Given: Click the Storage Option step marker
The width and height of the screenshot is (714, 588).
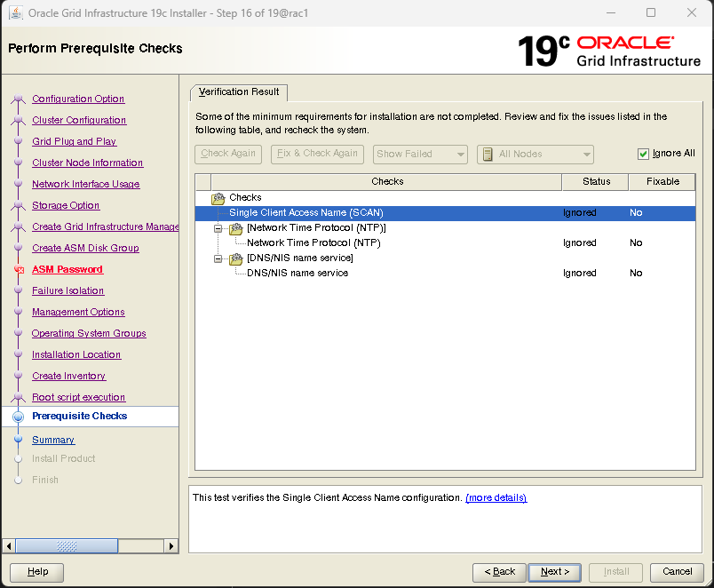Looking at the screenshot, I should coord(19,205).
